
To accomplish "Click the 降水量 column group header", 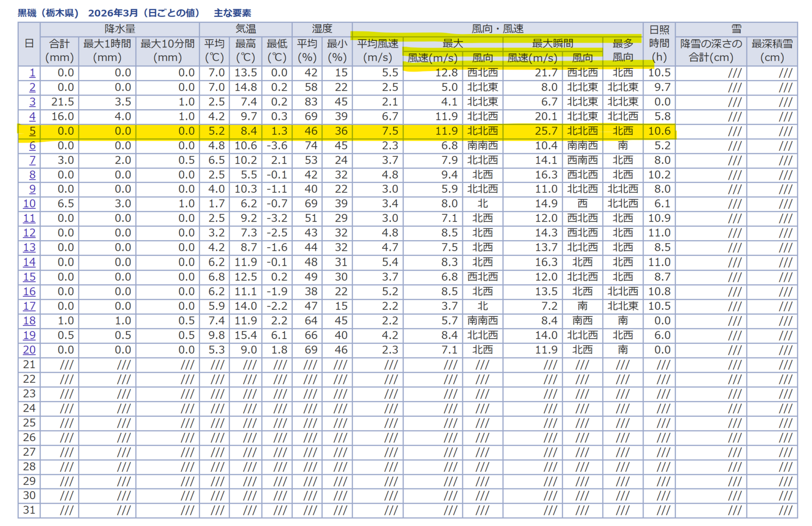I will (120, 29).
